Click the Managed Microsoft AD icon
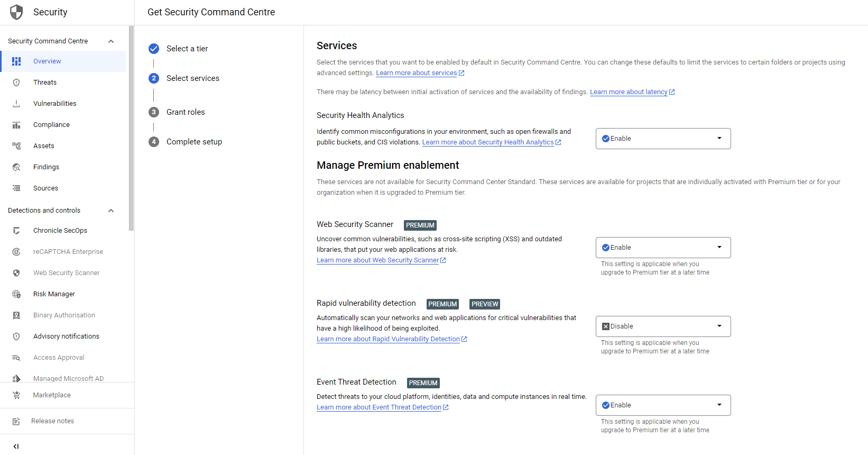 pyautogui.click(x=16, y=378)
